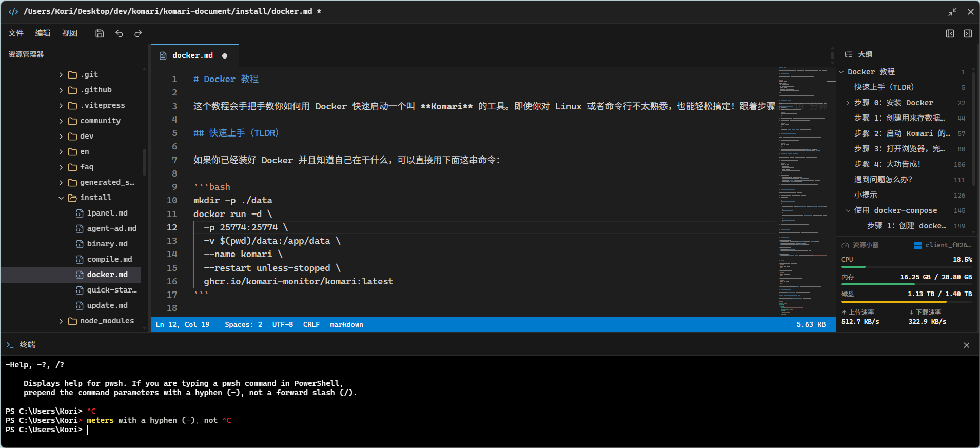The width and height of the screenshot is (980, 448).
Task: Expand the .github folder chevron
Action: tap(61, 90)
